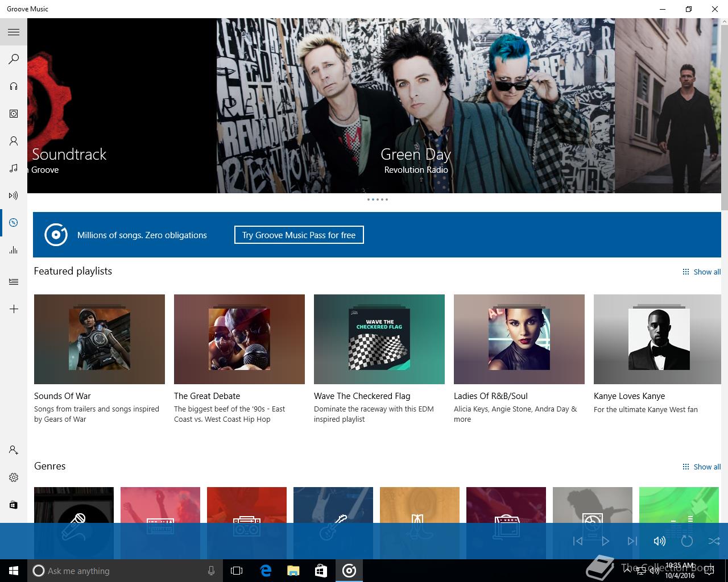This screenshot has height=582, width=728.
Task: Open the Green Day Revolution Radio banner
Action: 416,106
